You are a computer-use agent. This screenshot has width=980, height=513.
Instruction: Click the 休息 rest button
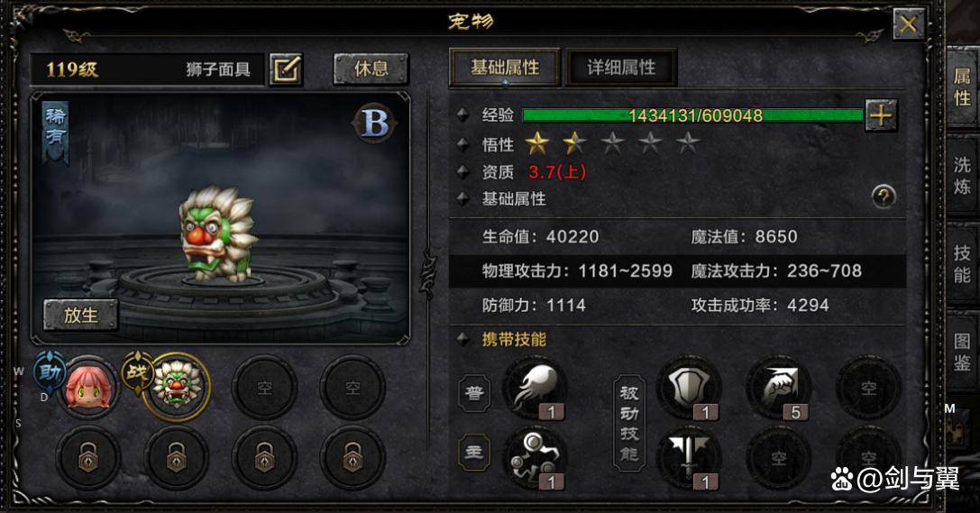click(371, 69)
